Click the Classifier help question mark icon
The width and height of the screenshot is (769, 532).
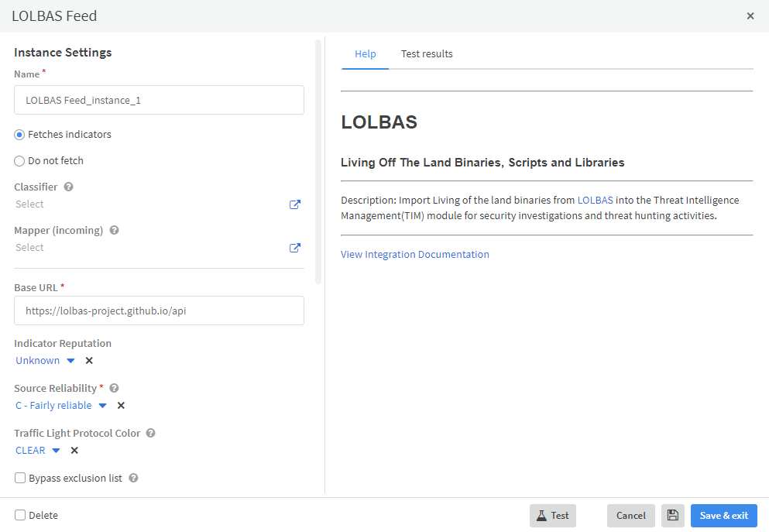point(69,187)
